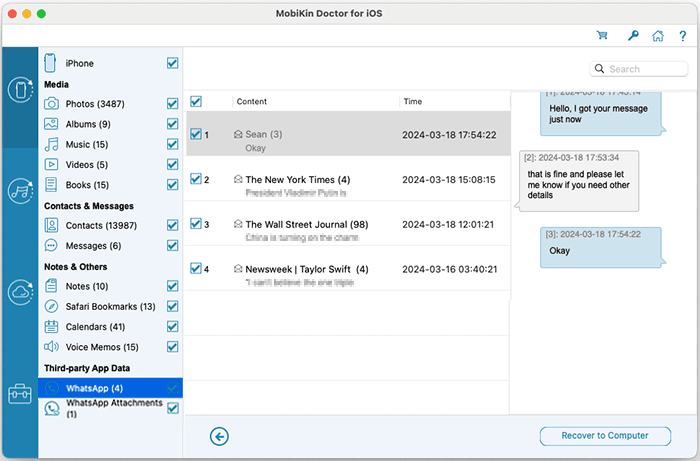Image resolution: width=700 pixels, height=461 pixels.
Task: Uncheck row 2 New York Times checkbox
Action: coord(196,180)
